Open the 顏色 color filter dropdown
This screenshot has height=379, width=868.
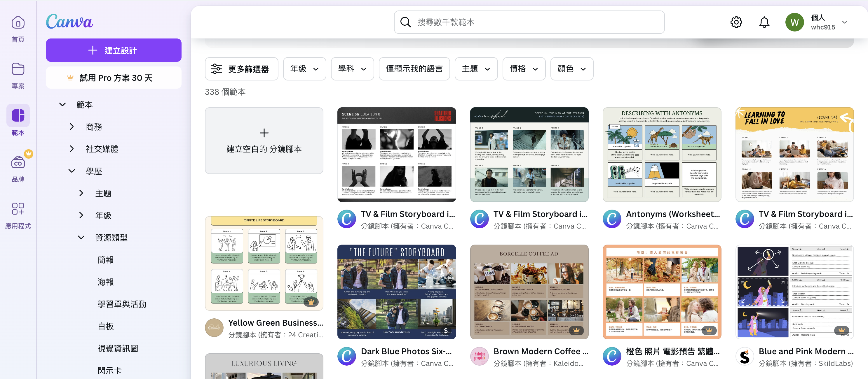[571, 69]
